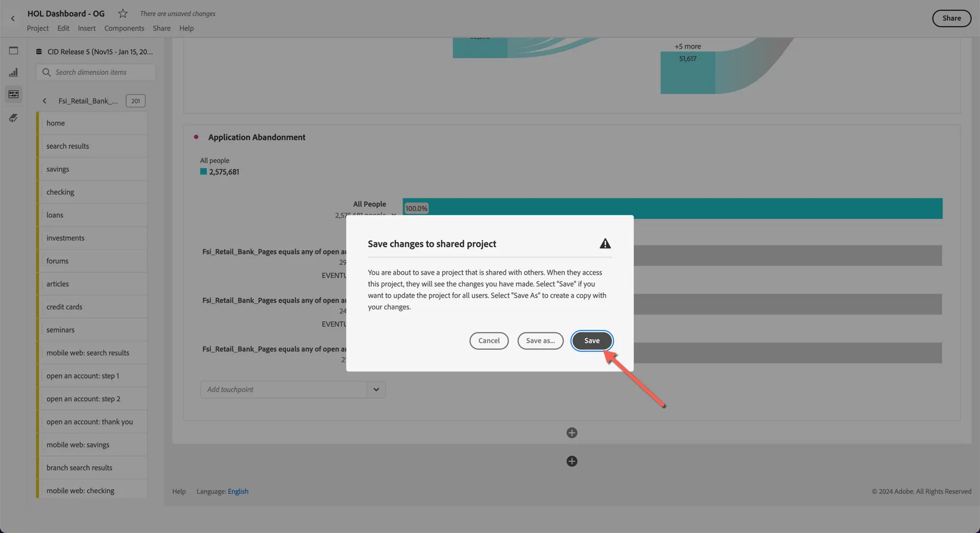Viewport: 980px width, 533px height.
Task: Select mobile web: savings item
Action: 92,445
